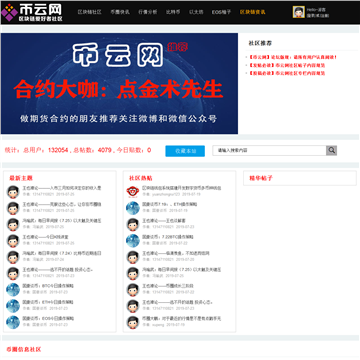Viewport: 360px width, 360px height.
Task: Open 【投稿必读】 column content rules link
Action: pyautogui.click(x=287, y=73)
